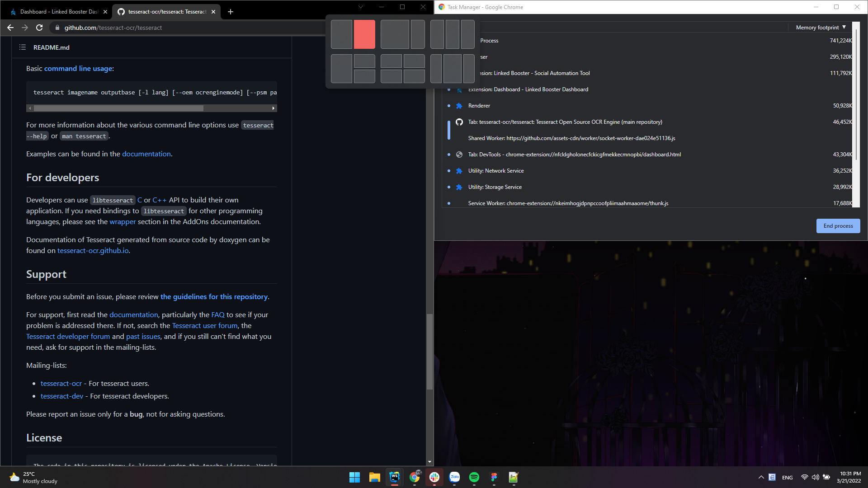The image size is (868, 488).
Task: Open Spotify from the taskbar
Action: tap(474, 477)
